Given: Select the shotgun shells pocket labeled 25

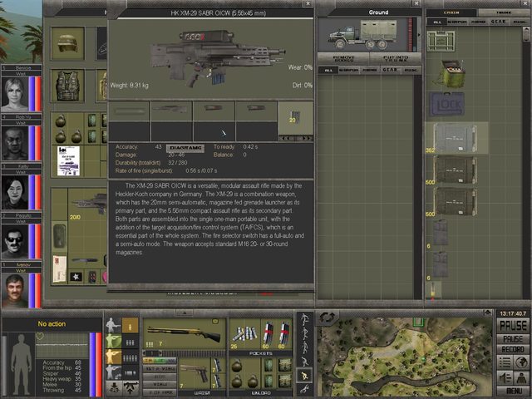Looking at the screenshot, I should (245, 334).
